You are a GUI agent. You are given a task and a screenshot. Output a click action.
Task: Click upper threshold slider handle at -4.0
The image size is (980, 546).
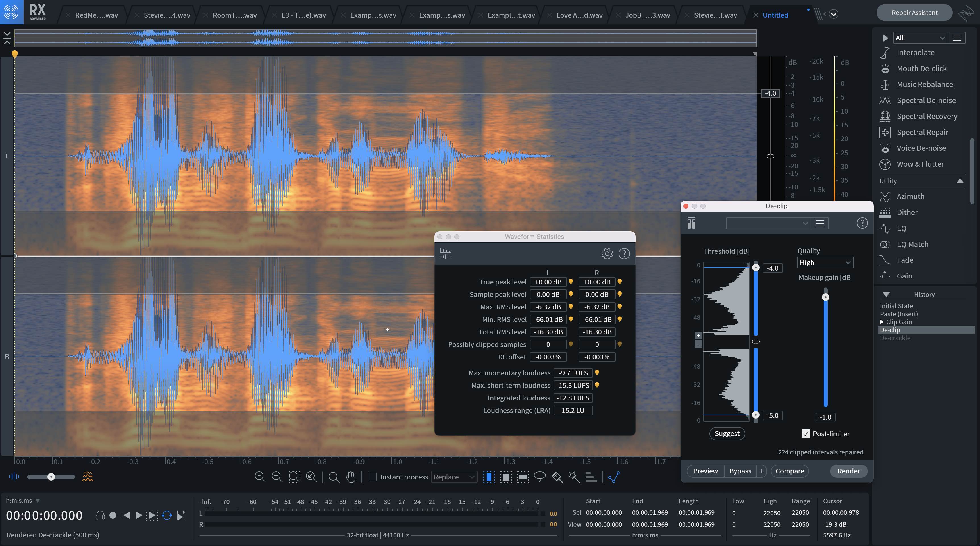point(756,268)
